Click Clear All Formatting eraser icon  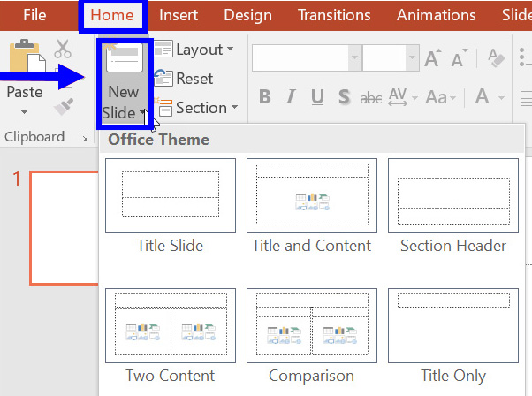click(497, 58)
